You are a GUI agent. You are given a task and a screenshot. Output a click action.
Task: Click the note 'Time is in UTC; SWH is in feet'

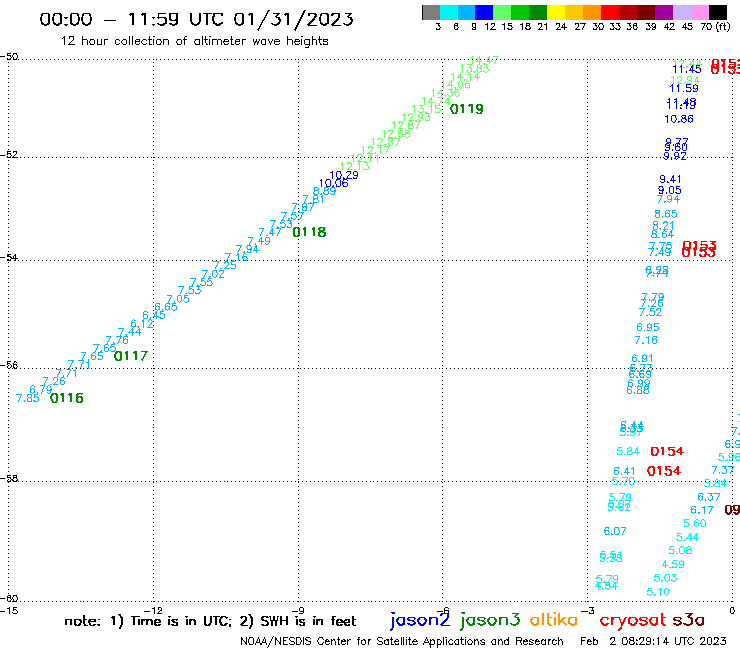pyautogui.click(x=210, y=621)
